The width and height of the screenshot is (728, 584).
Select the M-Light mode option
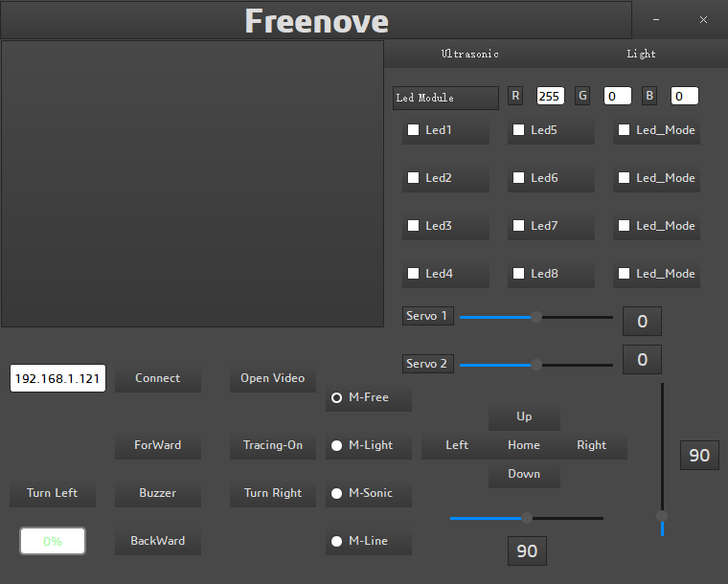coord(336,445)
